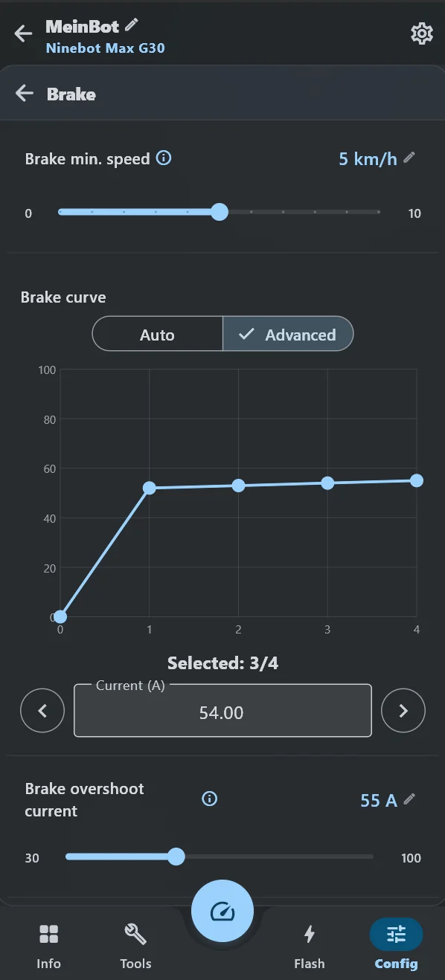
Task: Click the Brake min. speed slider handle
Action: click(219, 212)
